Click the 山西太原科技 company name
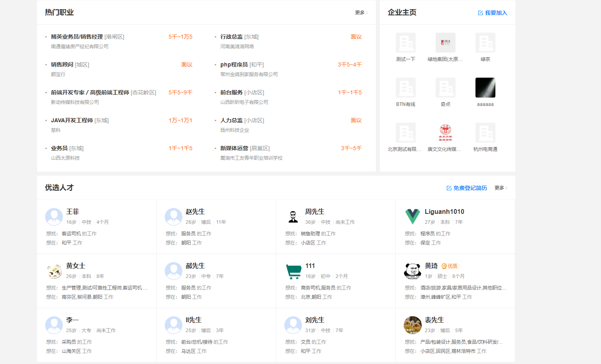The width and height of the screenshot is (601, 364). (65, 158)
